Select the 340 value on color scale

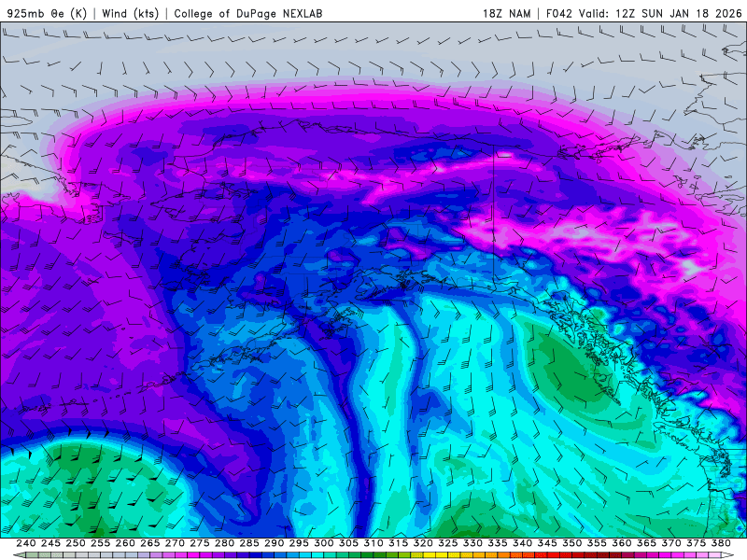tap(522, 543)
